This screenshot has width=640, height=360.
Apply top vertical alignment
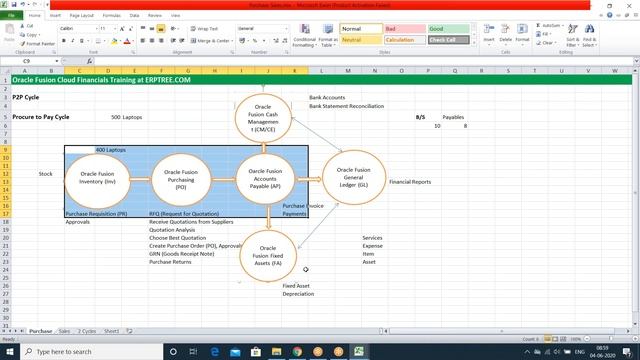(143, 29)
